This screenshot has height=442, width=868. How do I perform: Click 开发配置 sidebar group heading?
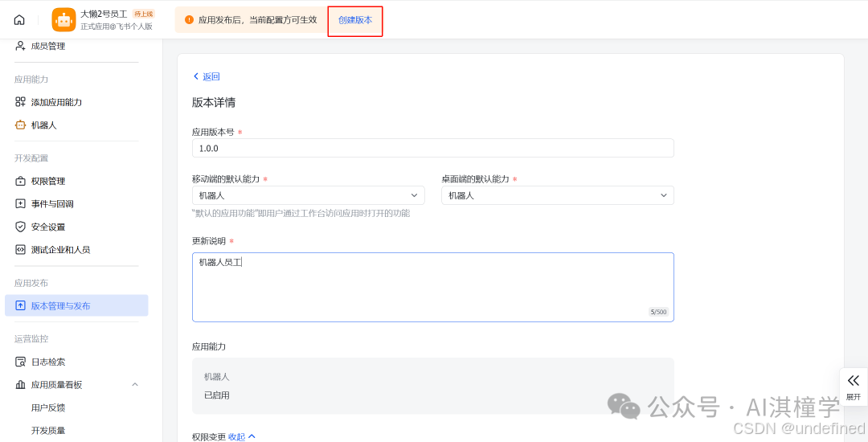coord(31,158)
